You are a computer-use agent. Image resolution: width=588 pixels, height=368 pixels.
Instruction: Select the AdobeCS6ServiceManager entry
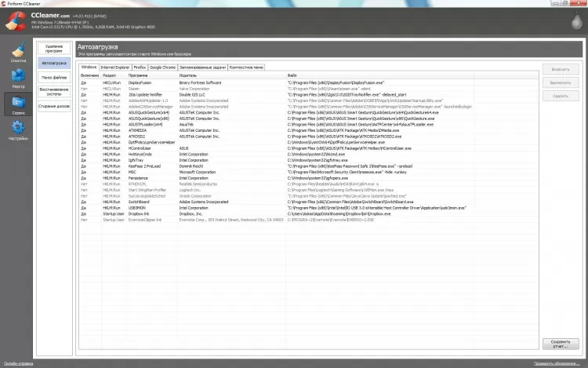click(x=309, y=107)
